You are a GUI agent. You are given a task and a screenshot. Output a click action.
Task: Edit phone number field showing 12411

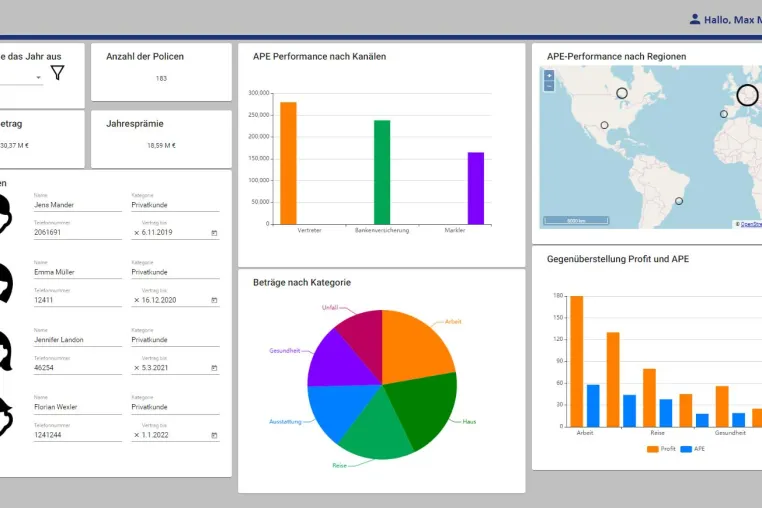tap(78, 300)
